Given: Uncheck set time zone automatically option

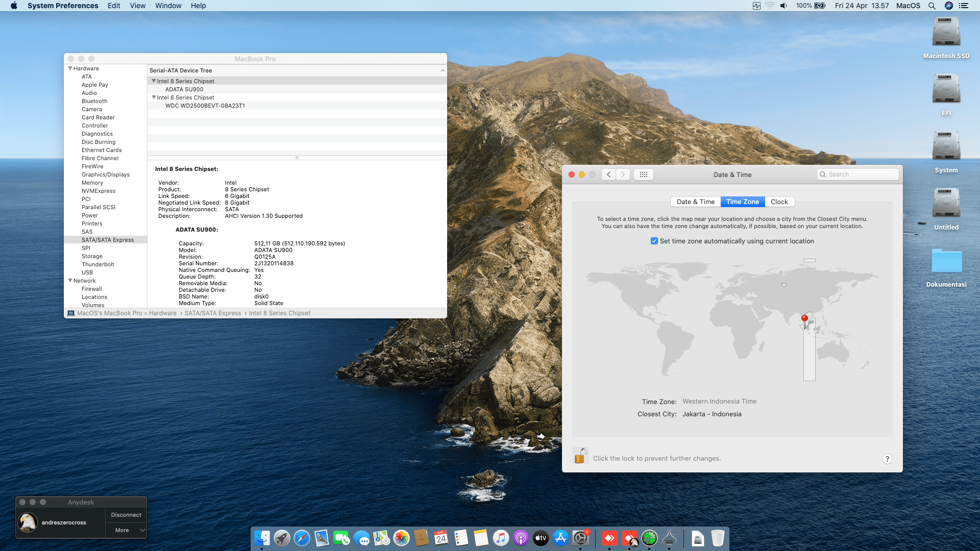Looking at the screenshot, I should 654,241.
